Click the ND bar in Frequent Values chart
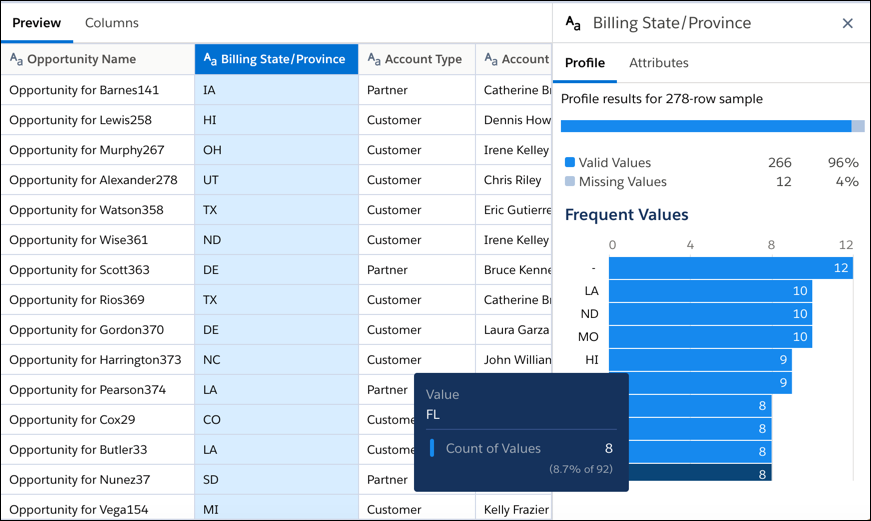 (710, 314)
